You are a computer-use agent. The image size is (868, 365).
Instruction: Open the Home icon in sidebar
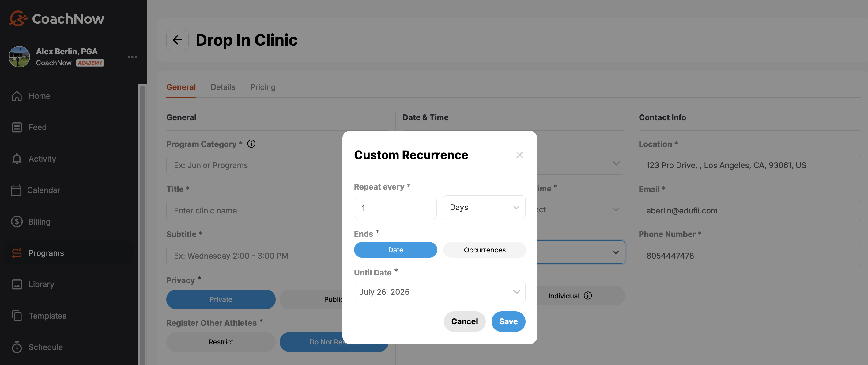tap(17, 96)
